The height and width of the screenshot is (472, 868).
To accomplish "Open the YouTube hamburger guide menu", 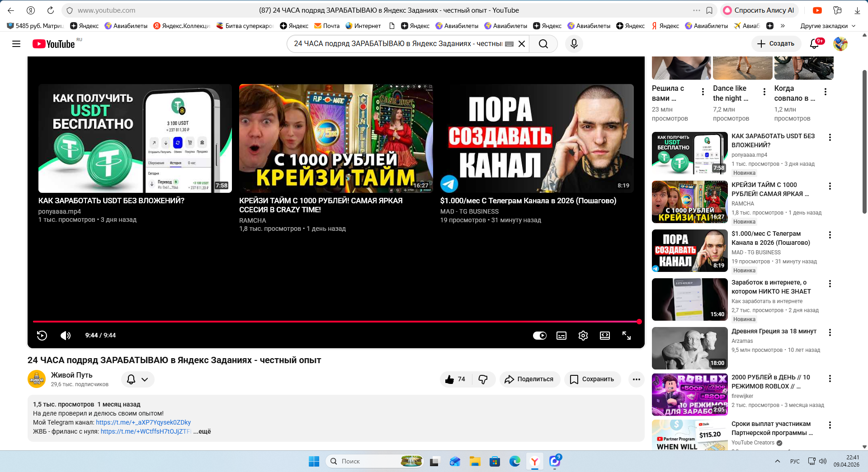I will (16, 44).
